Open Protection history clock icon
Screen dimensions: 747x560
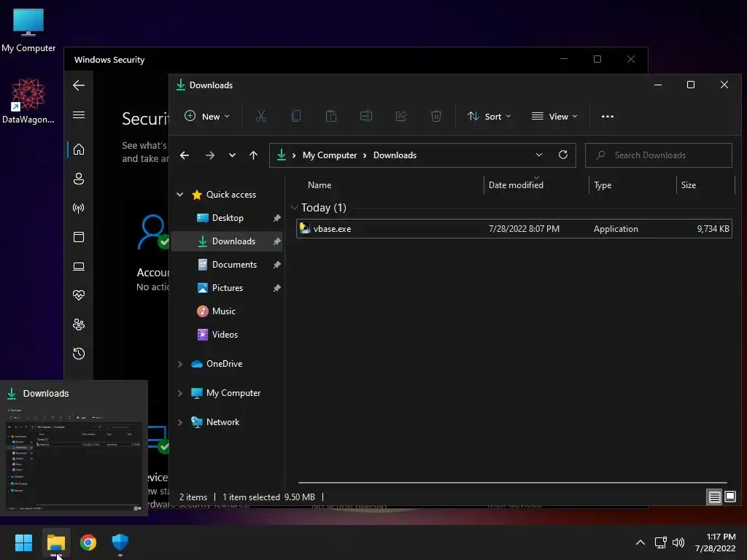point(79,354)
